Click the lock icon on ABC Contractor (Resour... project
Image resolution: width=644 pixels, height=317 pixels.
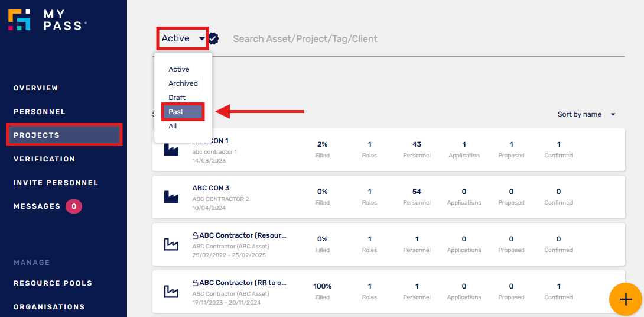click(196, 236)
